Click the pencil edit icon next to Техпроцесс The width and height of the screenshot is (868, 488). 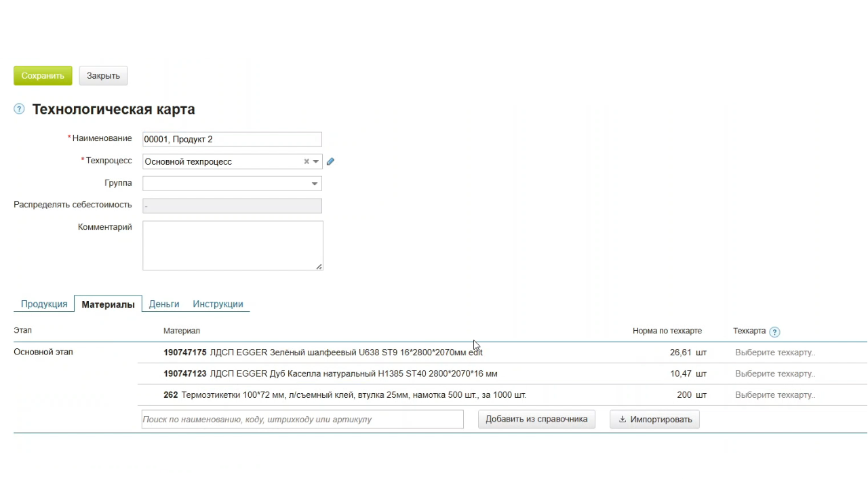point(330,162)
